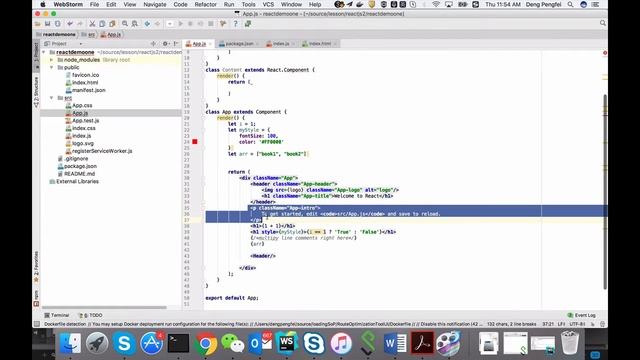Image resolution: width=640 pixels, height=360 pixels.
Task: Open the Navigate menu
Action: click(x=155, y=4)
